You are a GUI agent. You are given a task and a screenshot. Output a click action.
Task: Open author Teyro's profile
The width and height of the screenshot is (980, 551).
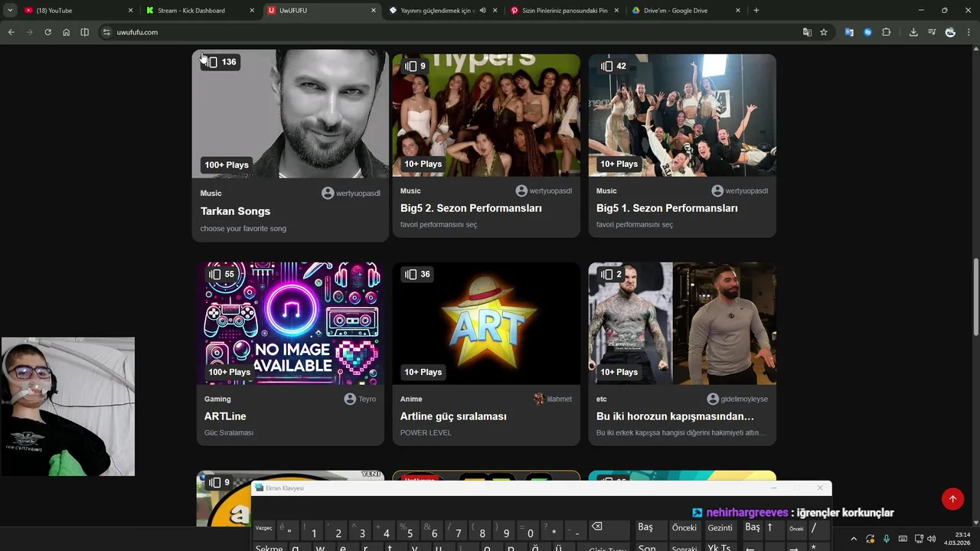click(360, 399)
